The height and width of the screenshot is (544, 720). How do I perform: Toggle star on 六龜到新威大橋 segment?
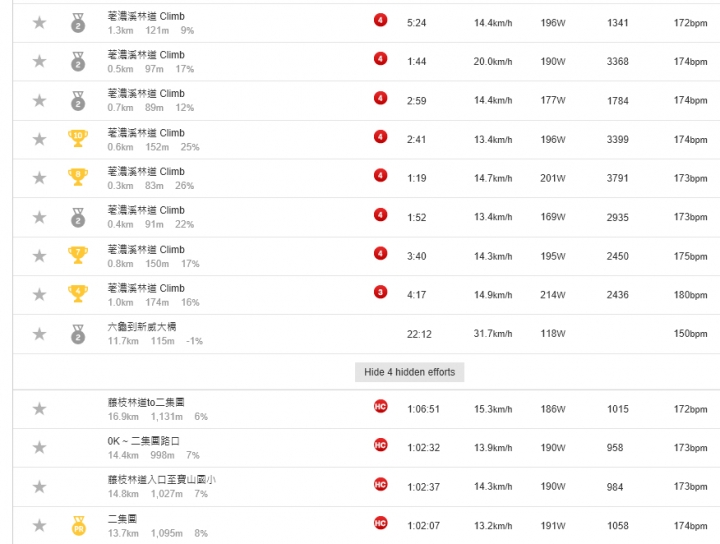[39, 334]
